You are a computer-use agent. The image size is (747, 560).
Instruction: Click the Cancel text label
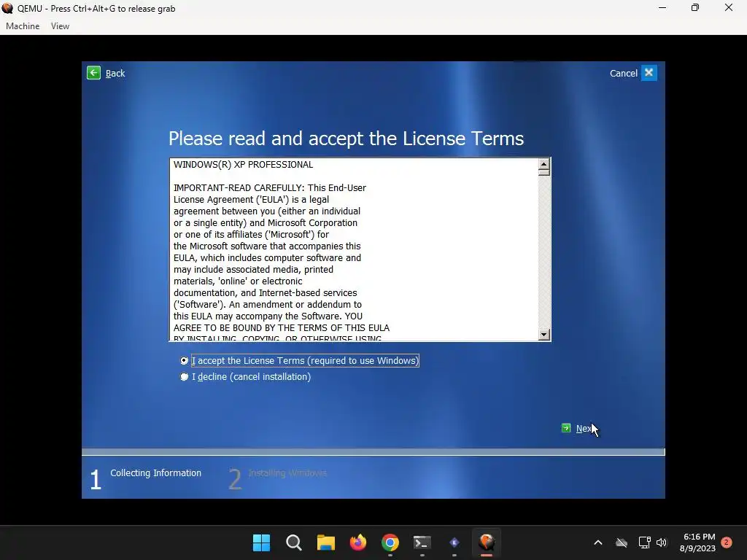(x=623, y=74)
